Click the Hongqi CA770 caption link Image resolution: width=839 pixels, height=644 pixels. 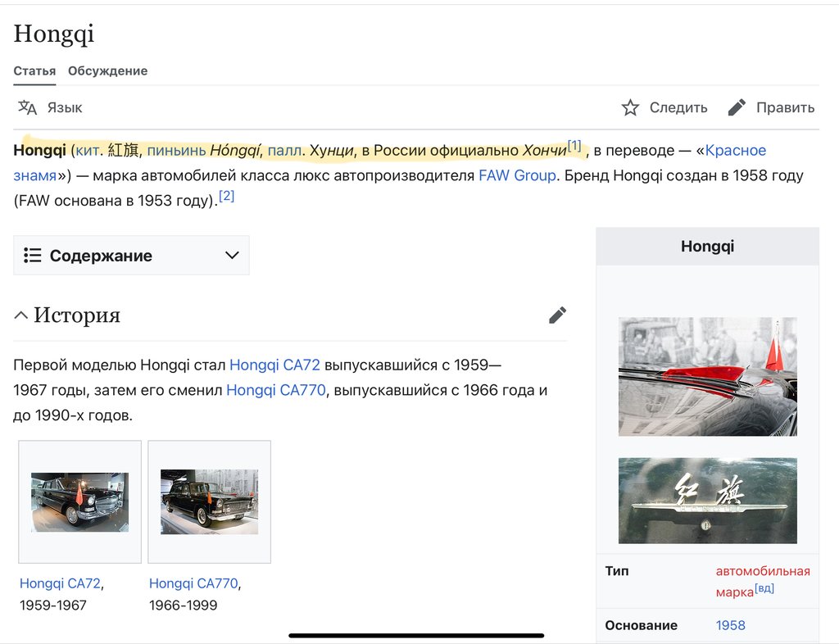point(193,583)
